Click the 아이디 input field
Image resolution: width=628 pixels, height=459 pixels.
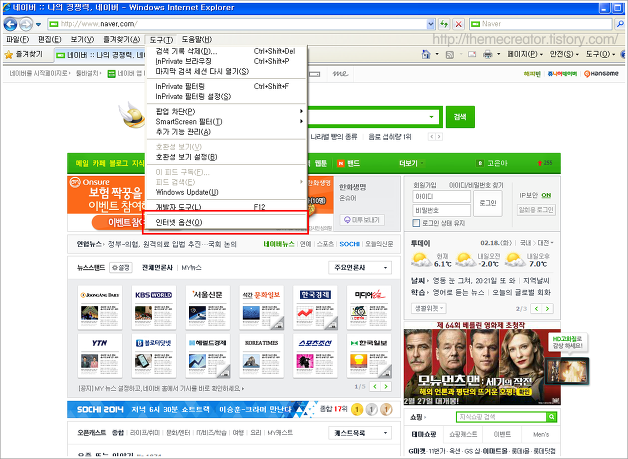(441, 197)
